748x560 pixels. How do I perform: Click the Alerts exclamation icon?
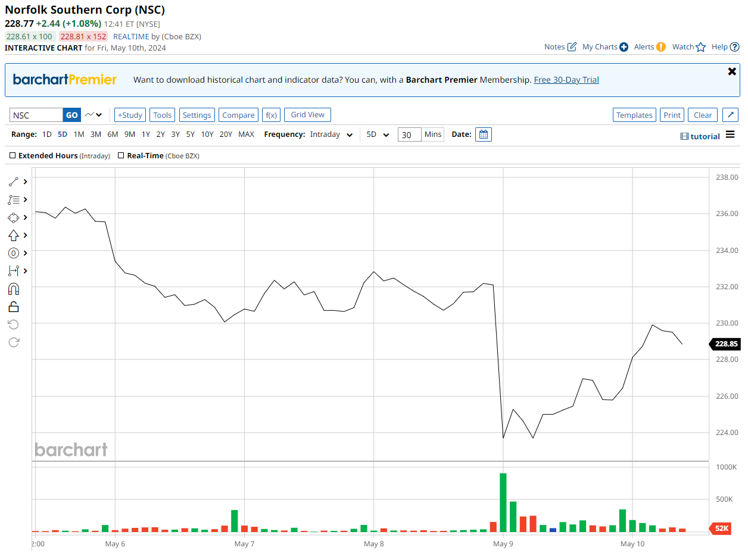point(661,47)
